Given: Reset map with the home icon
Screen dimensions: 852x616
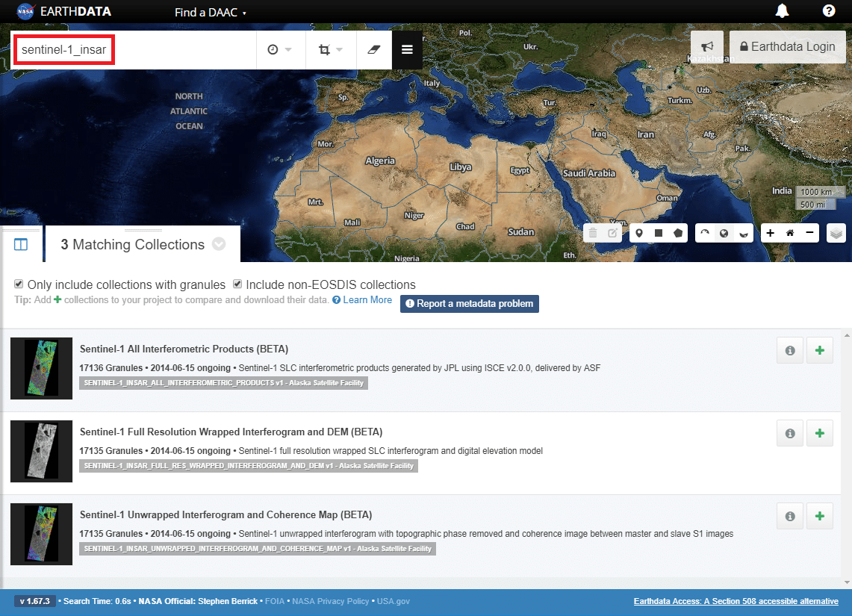Looking at the screenshot, I should pyautogui.click(x=790, y=233).
